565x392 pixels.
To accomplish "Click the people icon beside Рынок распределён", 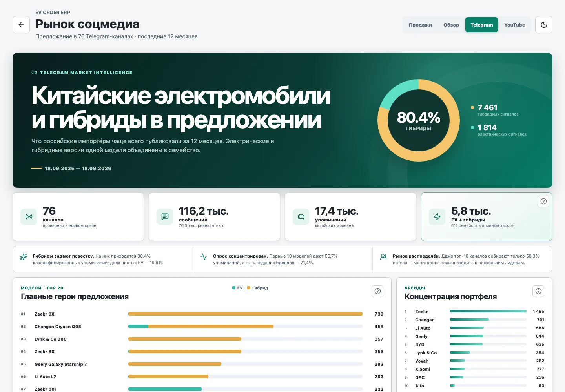I will pyautogui.click(x=383, y=257).
